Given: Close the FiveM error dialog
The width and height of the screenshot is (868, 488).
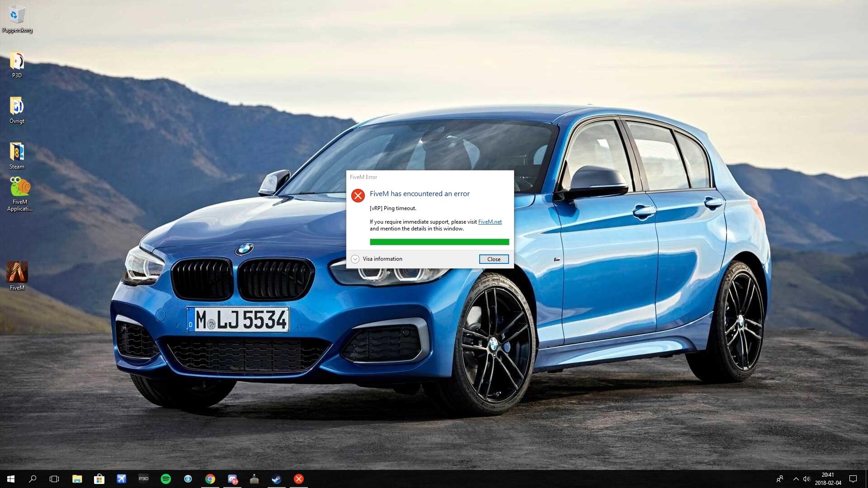Looking at the screenshot, I should pyautogui.click(x=494, y=259).
